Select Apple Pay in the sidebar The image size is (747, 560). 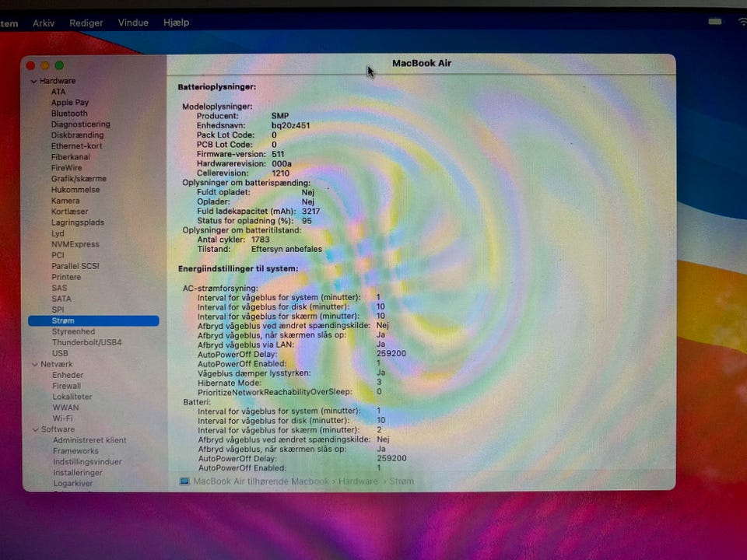(70, 103)
